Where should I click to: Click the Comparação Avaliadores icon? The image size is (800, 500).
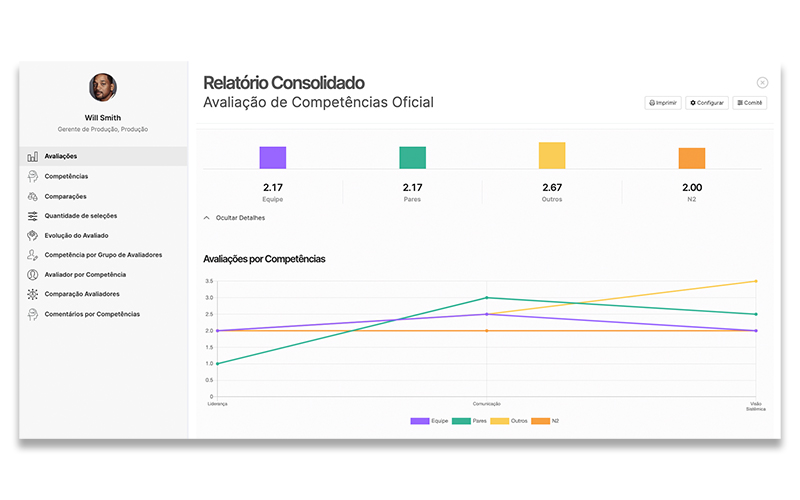tap(33, 294)
